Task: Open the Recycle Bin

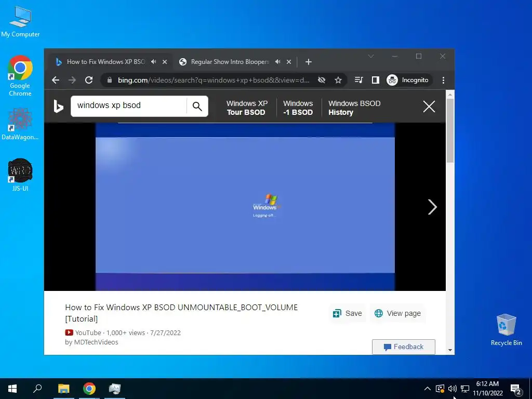Action: pos(506,329)
